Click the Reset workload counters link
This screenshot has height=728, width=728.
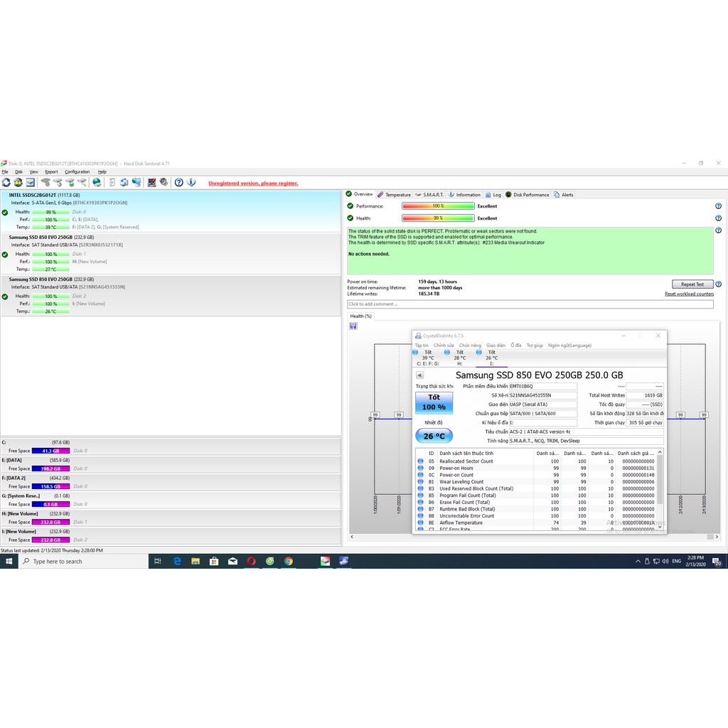pos(689,294)
